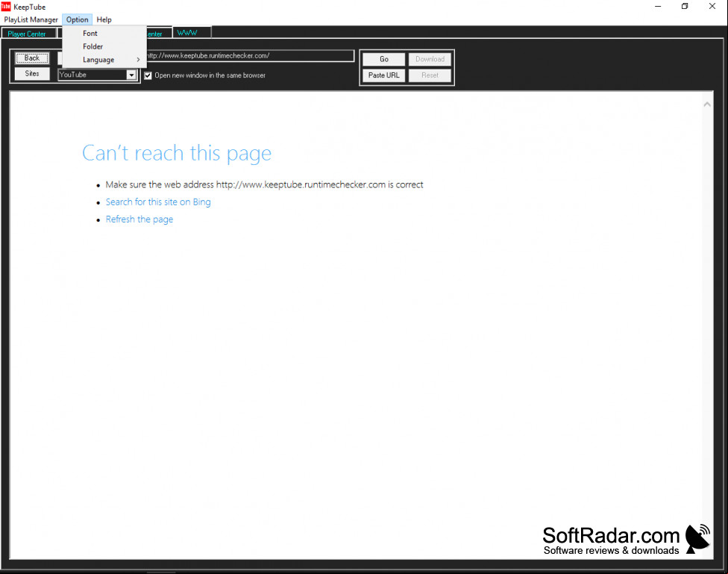The image size is (728, 574).
Task: Minimize the KeepTube window
Action: click(658, 7)
